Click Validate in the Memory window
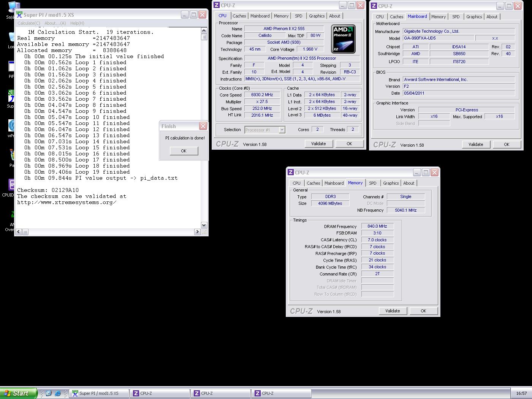 (393, 311)
